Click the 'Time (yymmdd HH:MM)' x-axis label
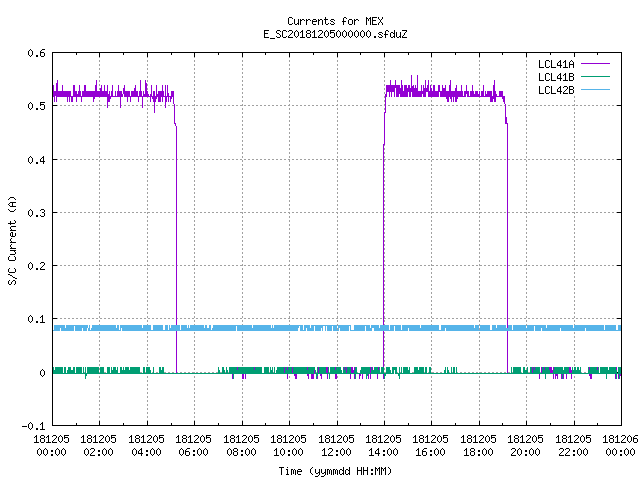 tap(335, 471)
